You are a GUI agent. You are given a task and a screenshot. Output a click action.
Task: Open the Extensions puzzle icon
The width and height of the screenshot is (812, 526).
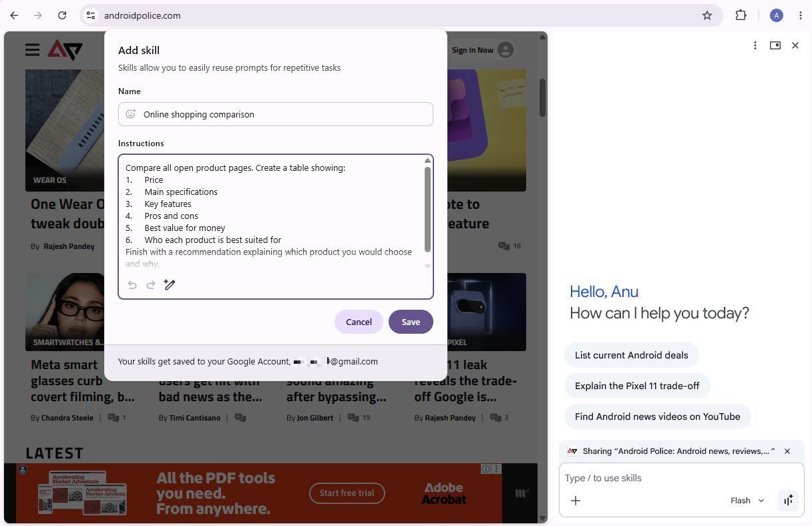[741, 15]
